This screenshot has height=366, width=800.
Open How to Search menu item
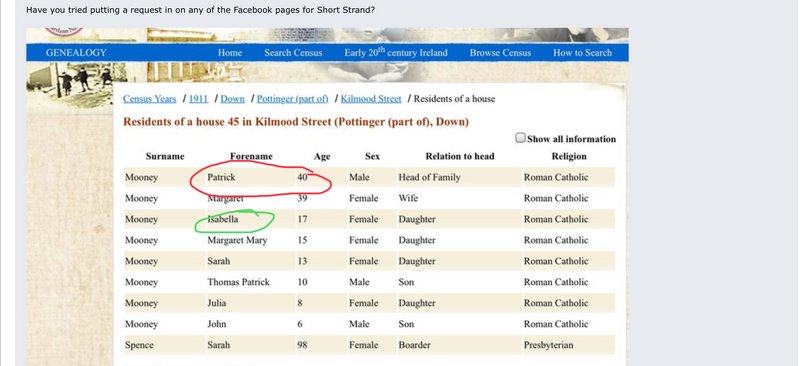pyautogui.click(x=582, y=53)
